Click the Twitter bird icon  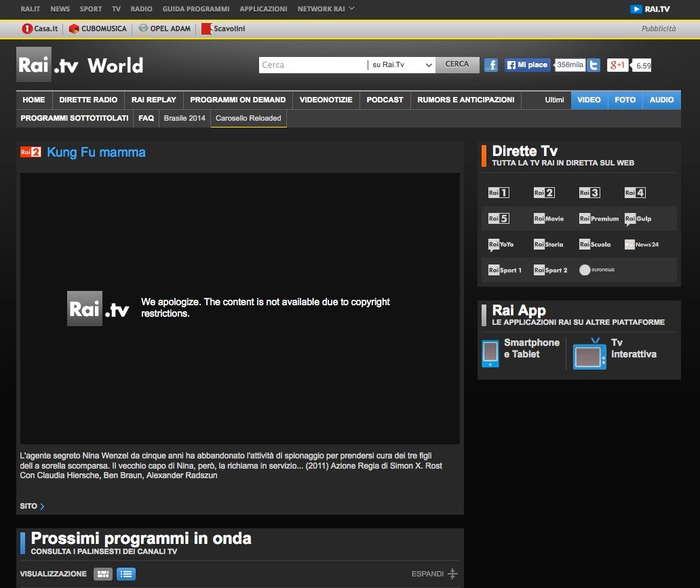pyautogui.click(x=594, y=65)
